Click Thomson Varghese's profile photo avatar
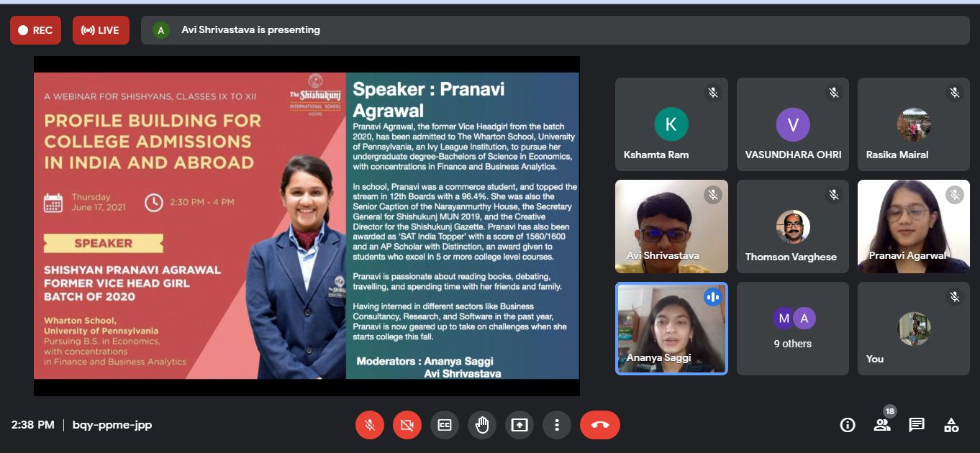The width and height of the screenshot is (980, 453). point(793,226)
